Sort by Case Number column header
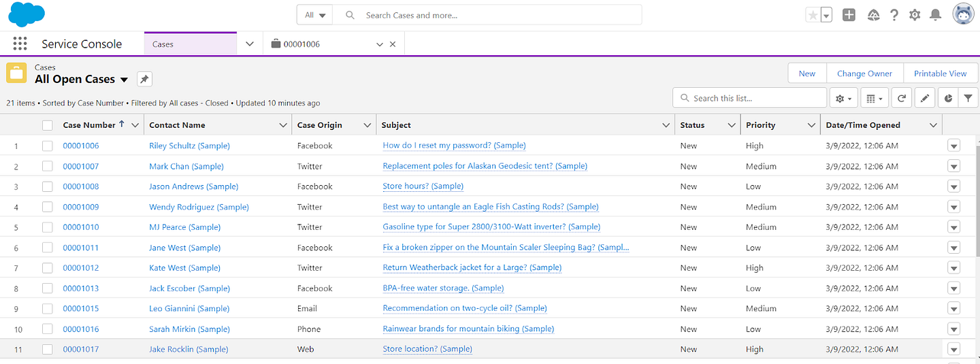Viewport: 980px width, 364px height. click(89, 125)
